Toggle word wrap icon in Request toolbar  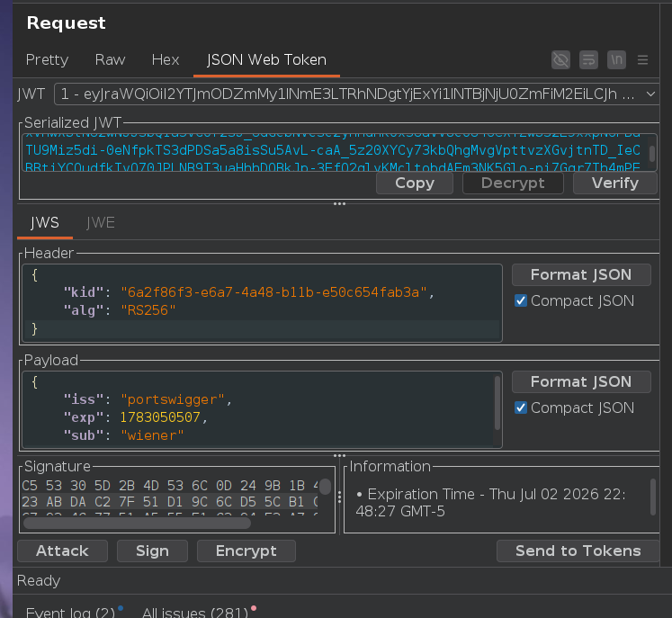[x=588, y=59]
